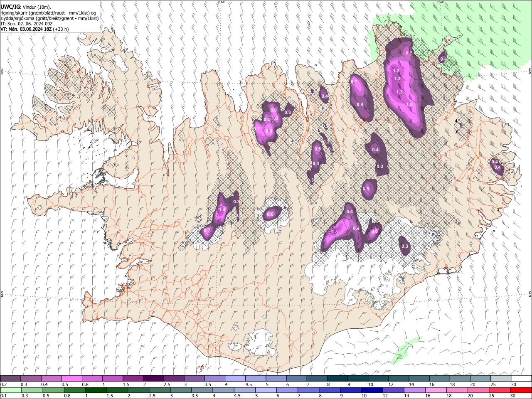Select the purple 12 swatch, lower scale
The image size is (532, 399).
[x=393, y=390]
